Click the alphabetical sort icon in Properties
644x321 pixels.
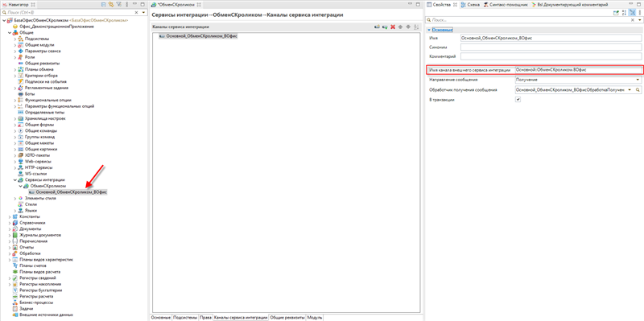pos(625,13)
